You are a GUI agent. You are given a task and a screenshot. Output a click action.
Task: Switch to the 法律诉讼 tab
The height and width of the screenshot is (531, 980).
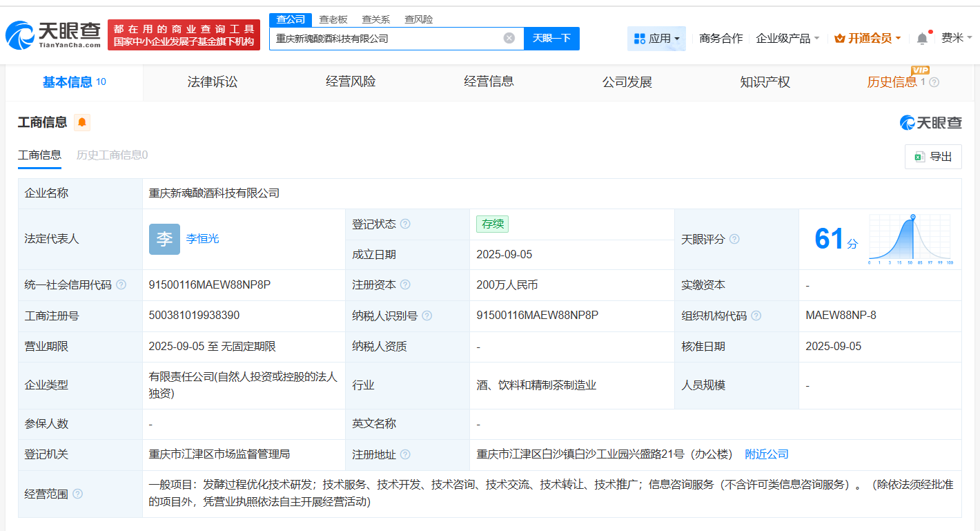(x=212, y=81)
